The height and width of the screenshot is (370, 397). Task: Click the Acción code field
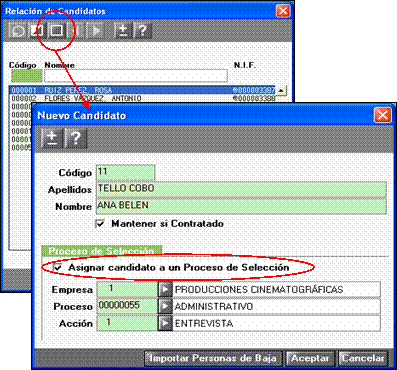click(x=127, y=323)
